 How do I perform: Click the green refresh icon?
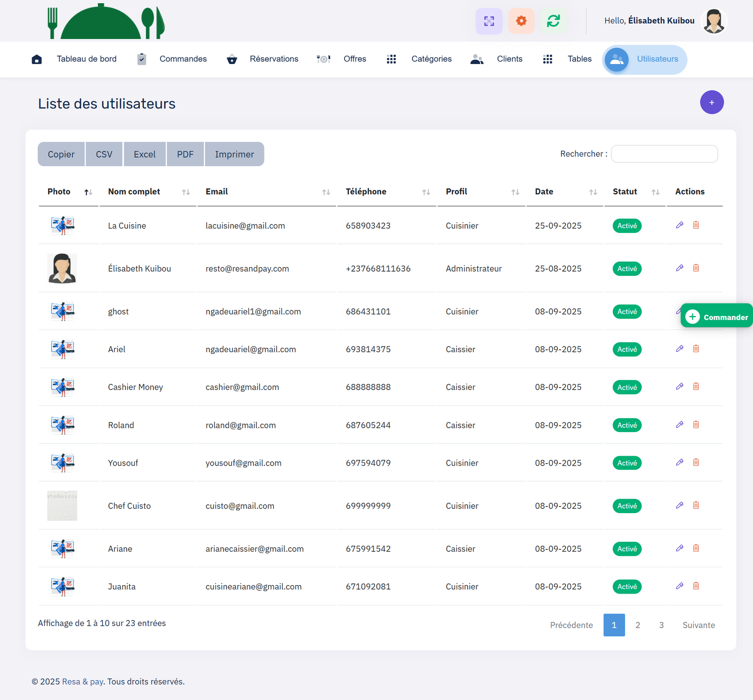tap(553, 21)
